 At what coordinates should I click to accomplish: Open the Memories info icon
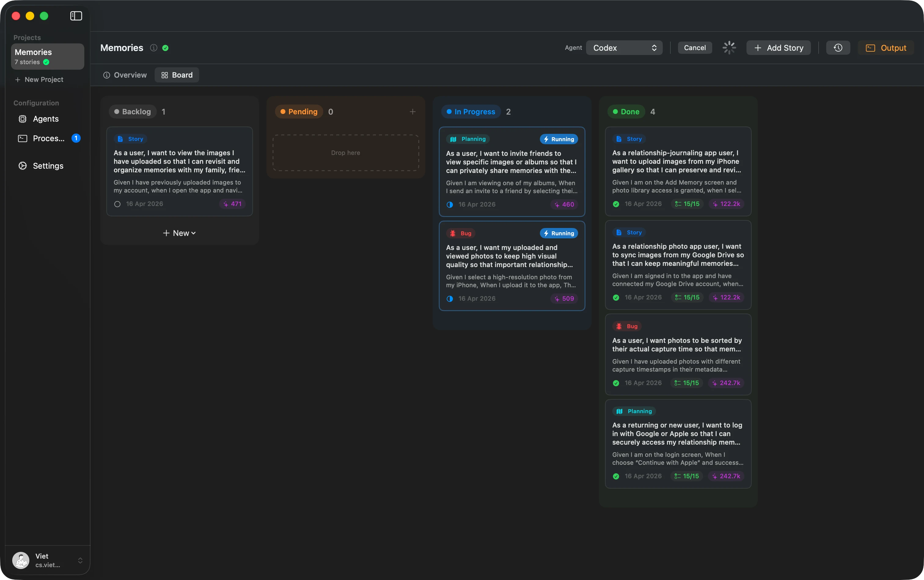pyautogui.click(x=153, y=48)
